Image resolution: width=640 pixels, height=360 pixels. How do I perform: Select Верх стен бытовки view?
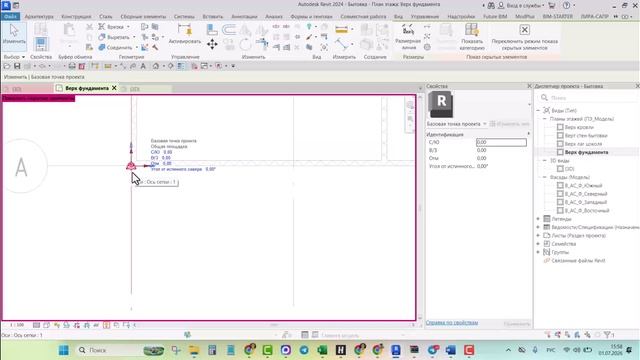click(586, 136)
